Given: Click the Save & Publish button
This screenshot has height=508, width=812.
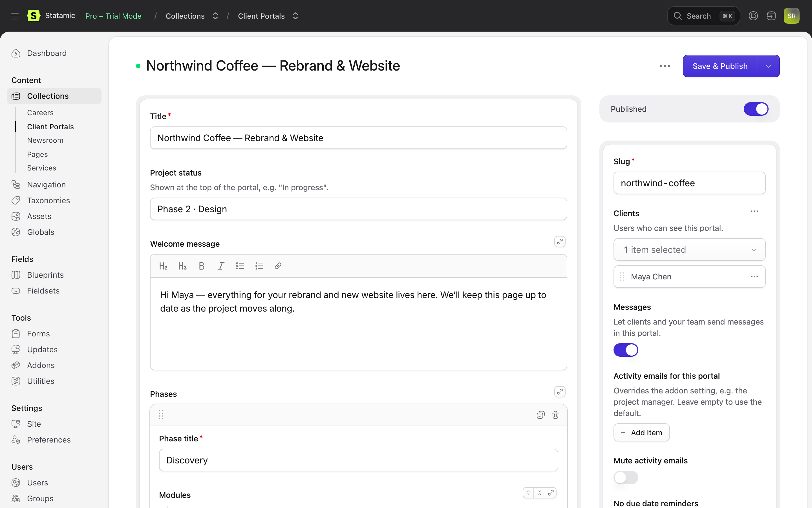Looking at the screenshot, I should click(720, 66).
